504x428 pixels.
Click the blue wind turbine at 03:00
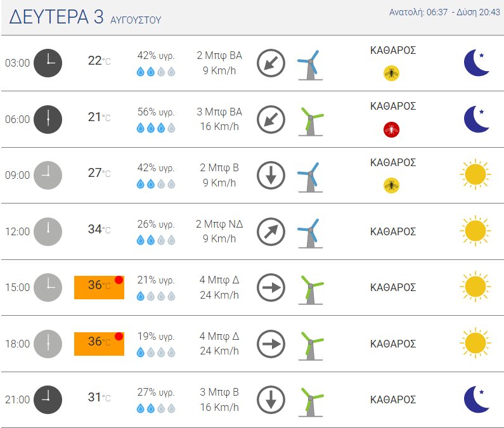[x=310, y=65]
